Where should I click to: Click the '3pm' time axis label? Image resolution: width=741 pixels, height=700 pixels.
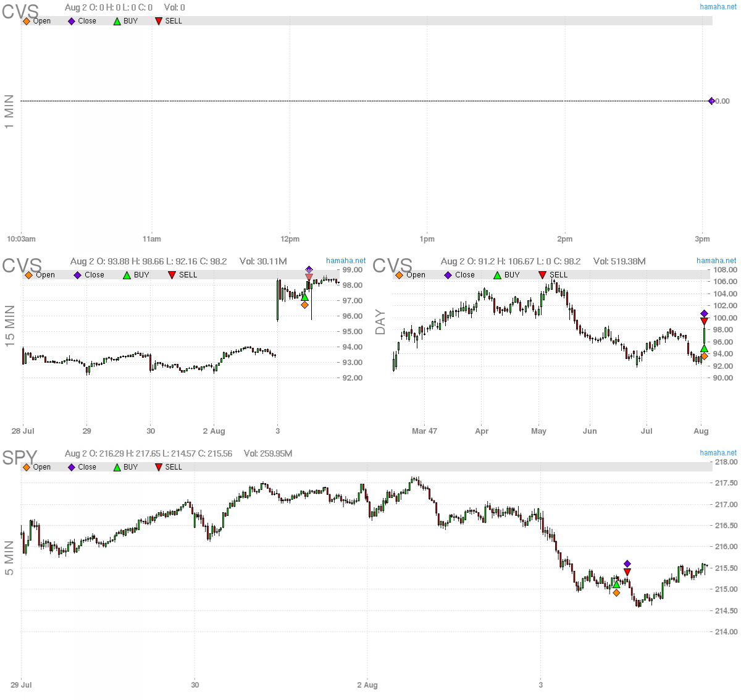702,239
